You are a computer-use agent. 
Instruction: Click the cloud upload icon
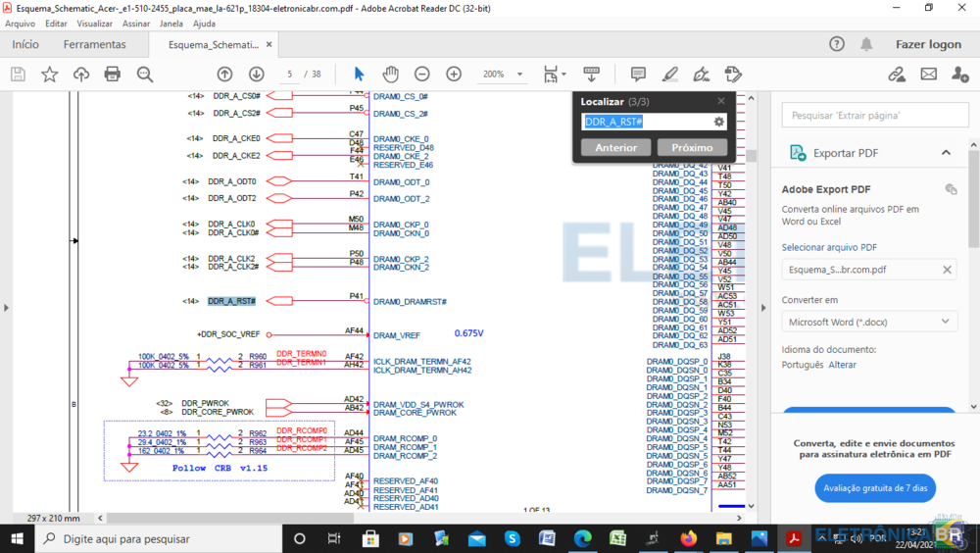(81, 75)
